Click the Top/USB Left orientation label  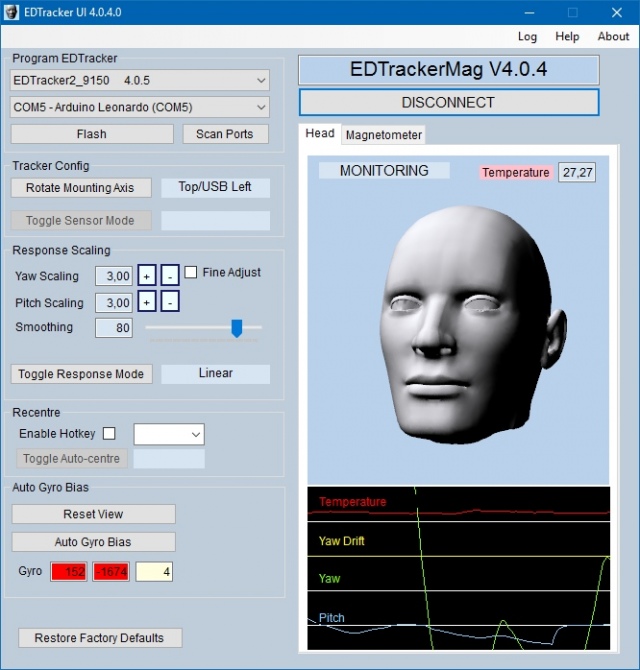click(216, 187)
